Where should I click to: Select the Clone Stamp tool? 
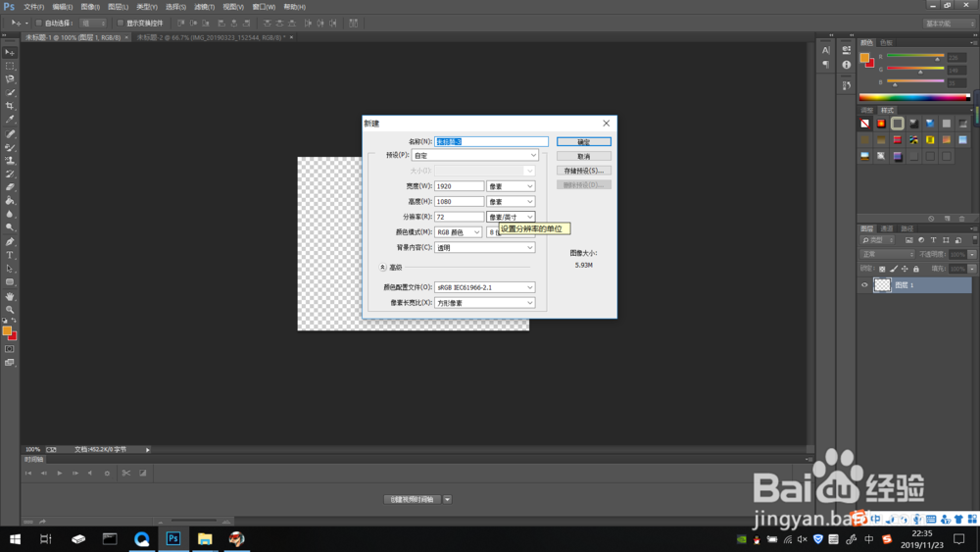tap(10, 161)
